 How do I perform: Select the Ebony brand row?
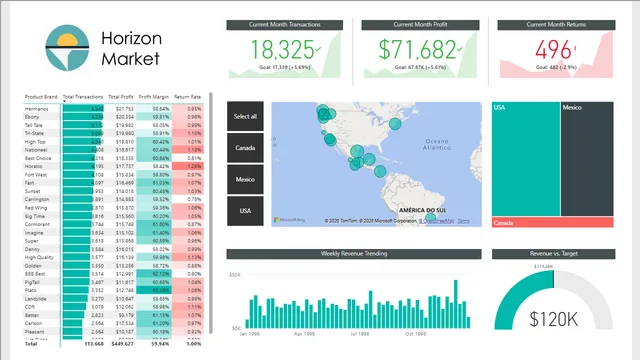coord(113,117)
